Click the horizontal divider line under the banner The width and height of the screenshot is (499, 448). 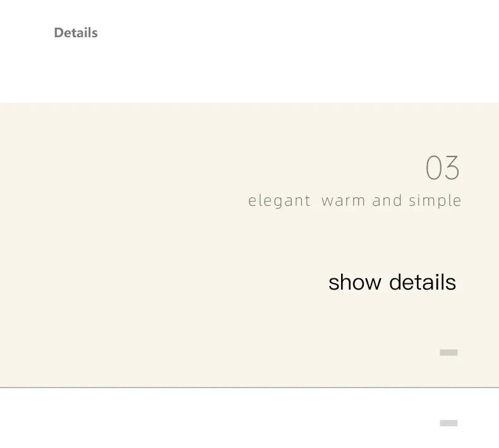click(249, 387)
